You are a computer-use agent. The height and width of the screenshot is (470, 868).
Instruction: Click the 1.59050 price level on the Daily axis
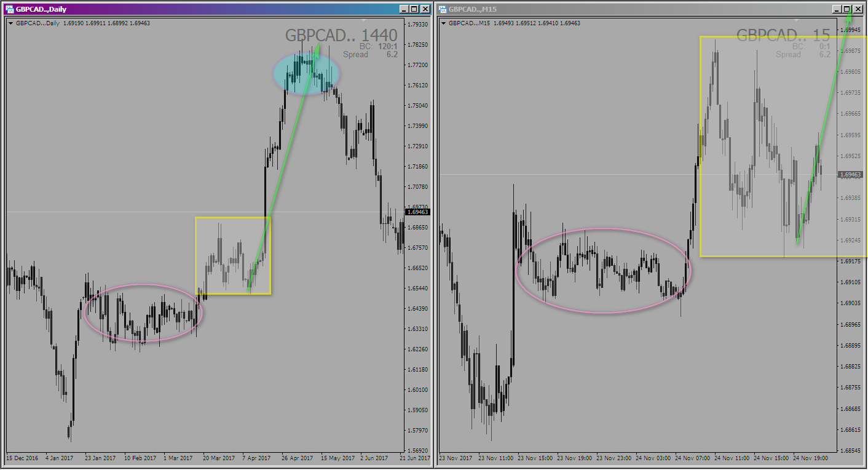click(418, 410)
